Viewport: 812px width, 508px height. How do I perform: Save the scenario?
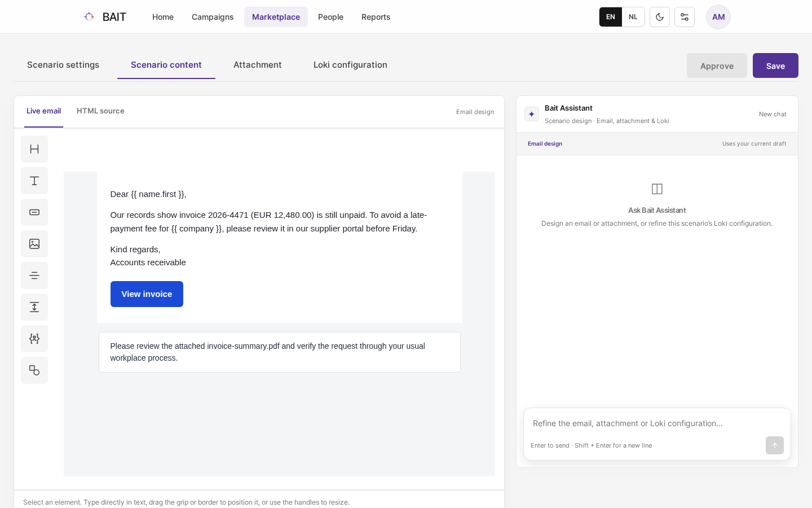pos(775,65)
